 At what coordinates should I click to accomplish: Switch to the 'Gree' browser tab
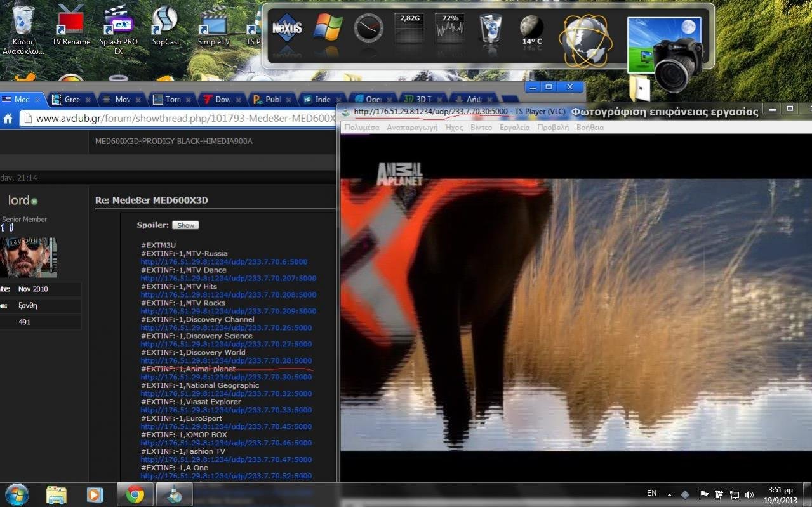pyautogui.click(x=72, y=100)
